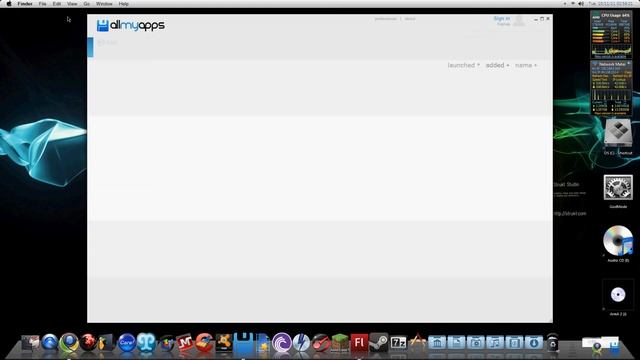This screenshot has width=640, height=360.
Task: Click the blue Core dock icon
Action: 127,342
